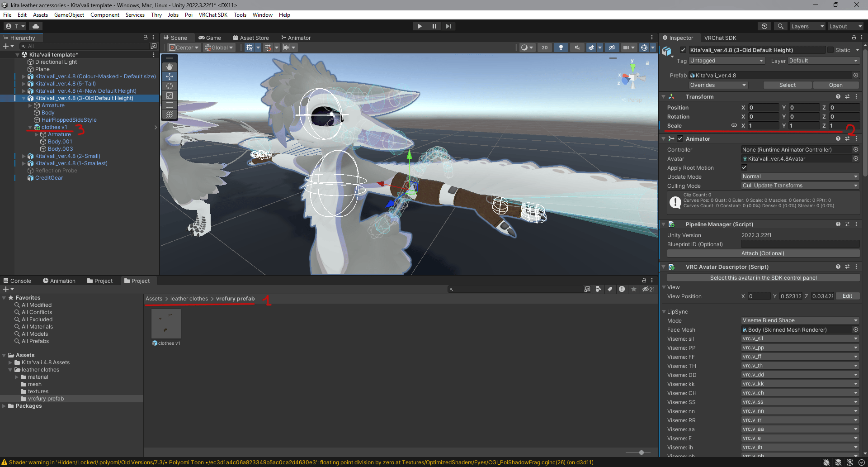
Task: Toggle the 2D scene view mode
Action: 545,48
